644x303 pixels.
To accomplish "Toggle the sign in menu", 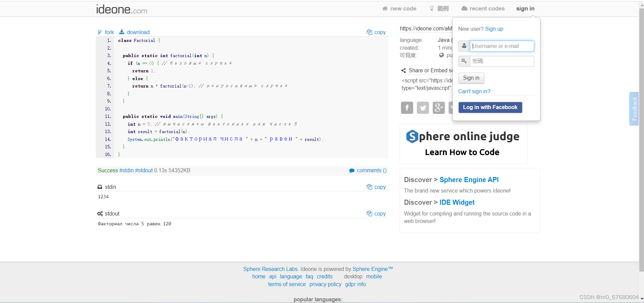I will click(525, 8).
